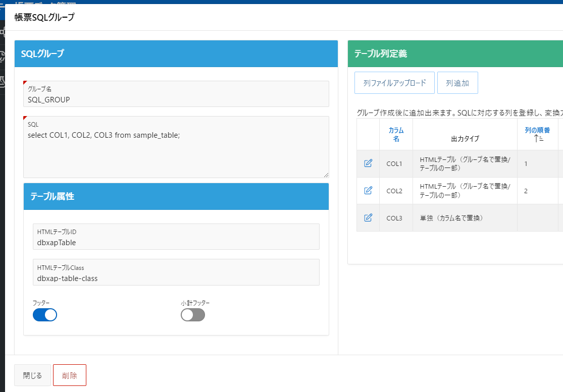
Task: Turn on the 小計フッター switch
Action: 192,315
